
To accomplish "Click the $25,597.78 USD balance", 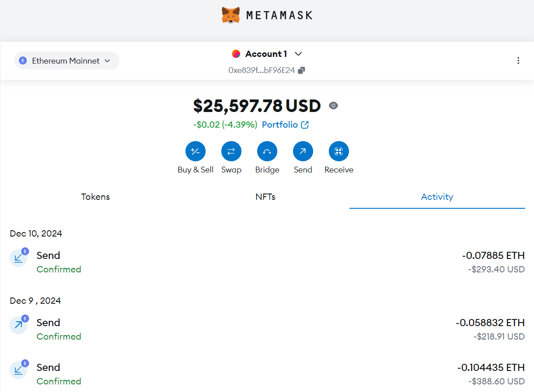I will [x=257, y=106].
